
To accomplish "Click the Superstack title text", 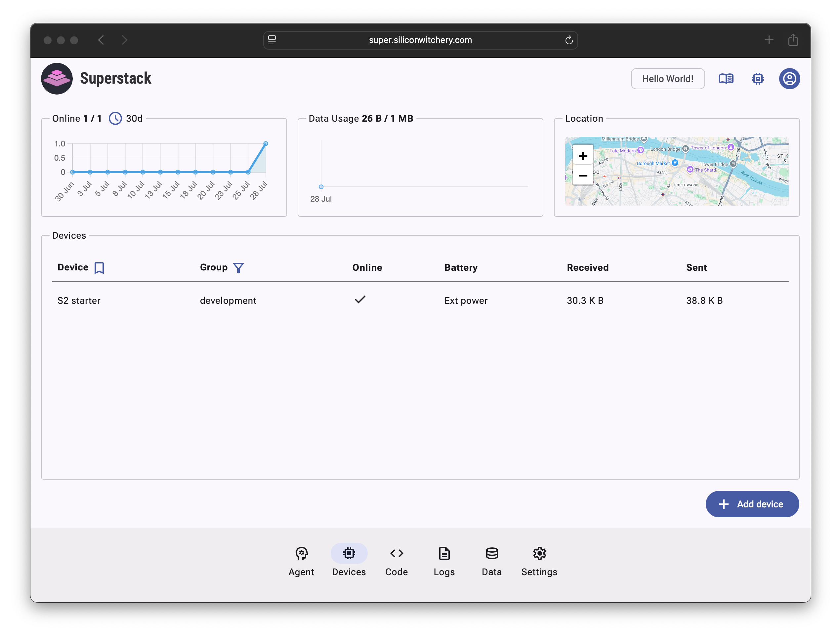I will [x=115, y=79].
